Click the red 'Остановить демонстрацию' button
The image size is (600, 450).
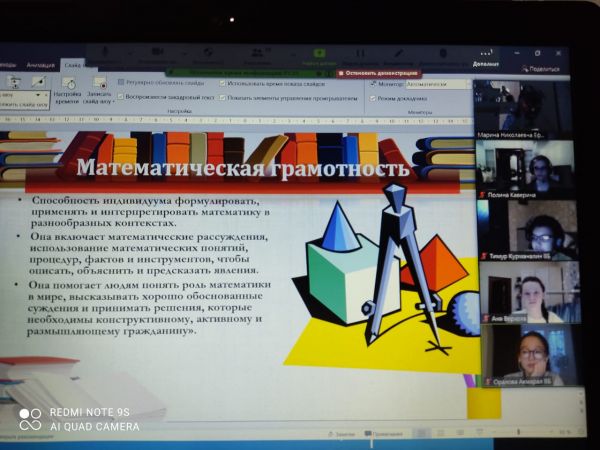378,73
